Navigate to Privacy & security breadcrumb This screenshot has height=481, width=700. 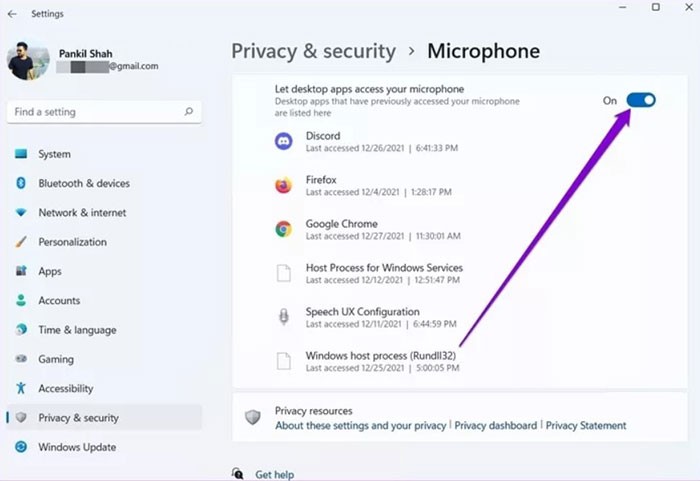(314, 51)
